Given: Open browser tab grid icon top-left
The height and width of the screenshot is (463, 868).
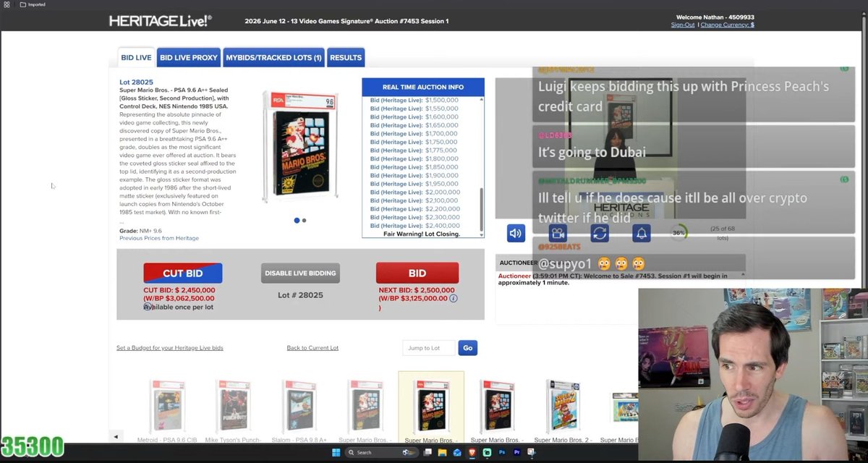Looking at the screenshot, I should pos(7,4).
